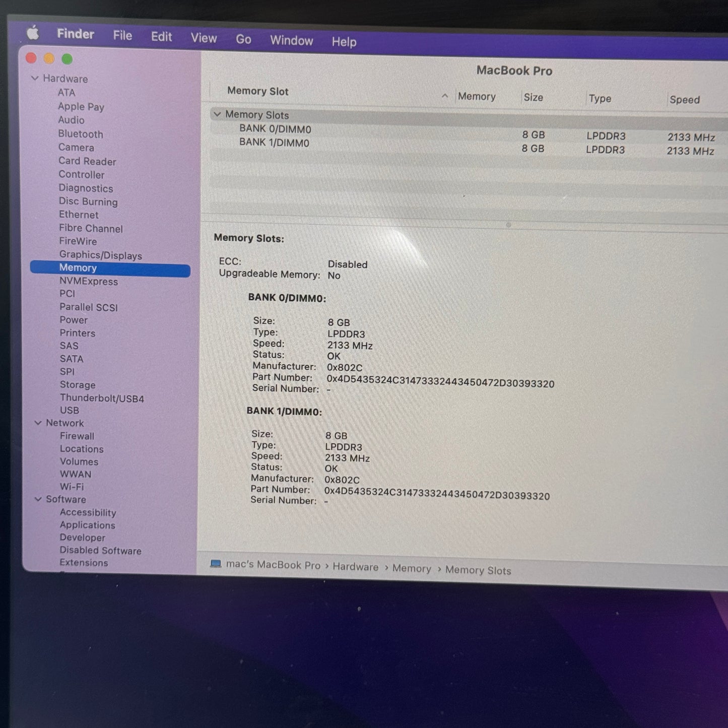Viewport: 728px width, 728px height.
Task: Sort by the Speed column header
Action: click(685, 100)
